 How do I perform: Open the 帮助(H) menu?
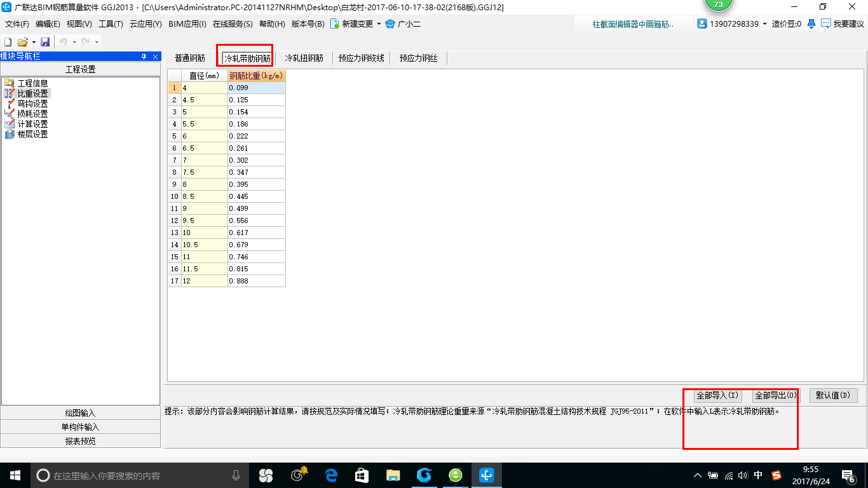coord(272,24)
